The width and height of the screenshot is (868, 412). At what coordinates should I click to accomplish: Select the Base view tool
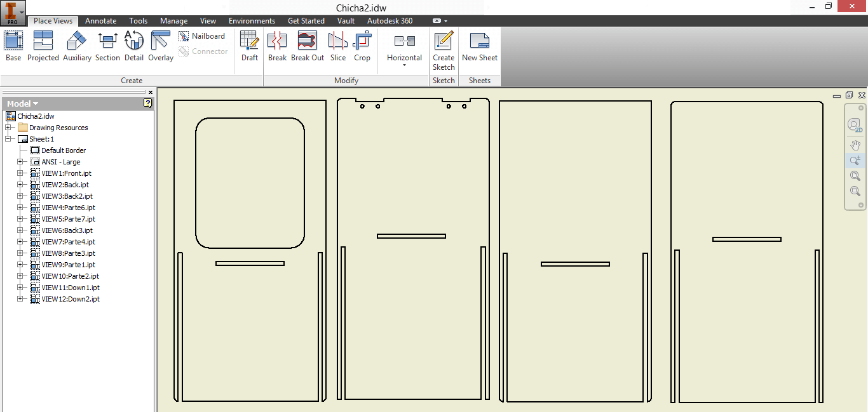coord(13,46)
